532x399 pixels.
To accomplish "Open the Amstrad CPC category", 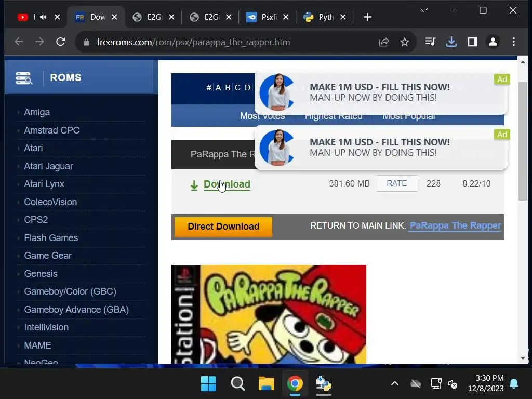I will (52, 130).
